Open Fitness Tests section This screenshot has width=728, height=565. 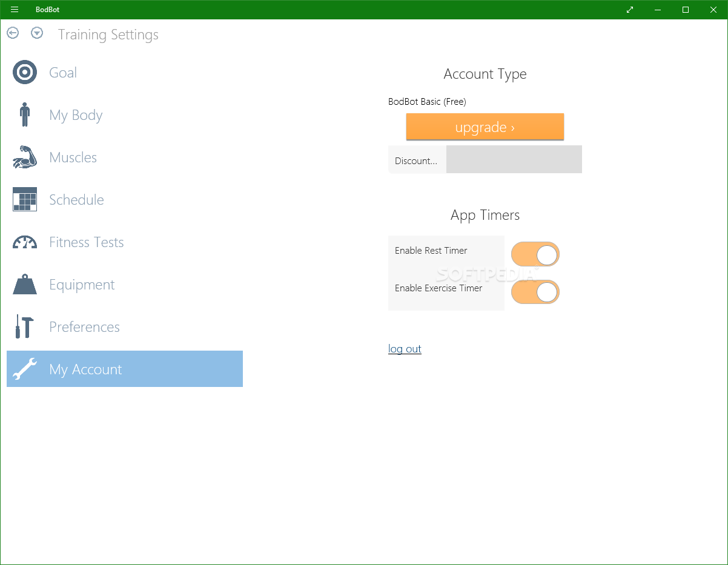click(x=125, y=242)
